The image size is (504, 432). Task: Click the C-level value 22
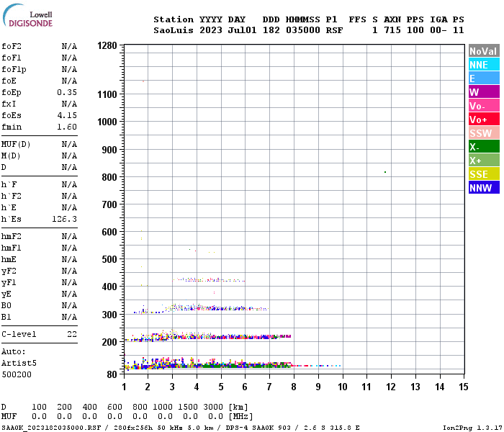tap(72, 334)
